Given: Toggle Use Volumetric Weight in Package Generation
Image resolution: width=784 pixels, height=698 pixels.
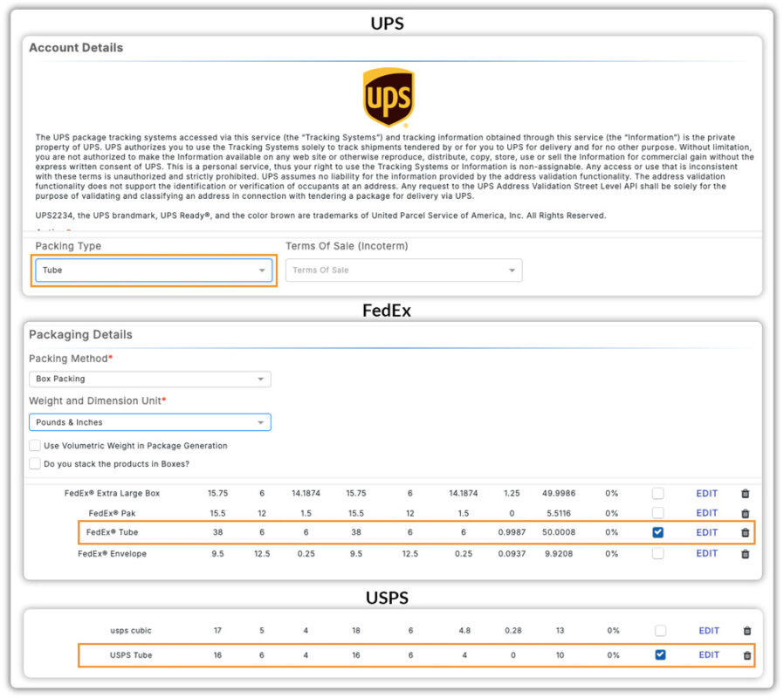Looking at the screenshot, I should click(35, 445).
